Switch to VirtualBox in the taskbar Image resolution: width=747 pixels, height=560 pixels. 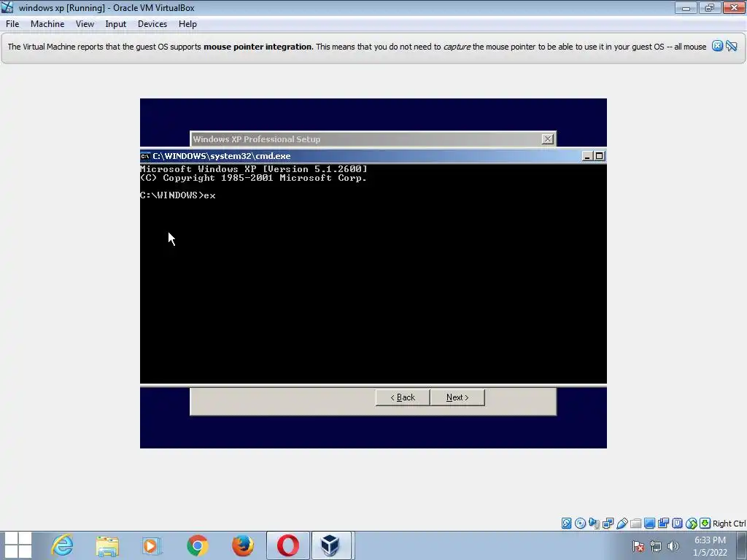332,545
